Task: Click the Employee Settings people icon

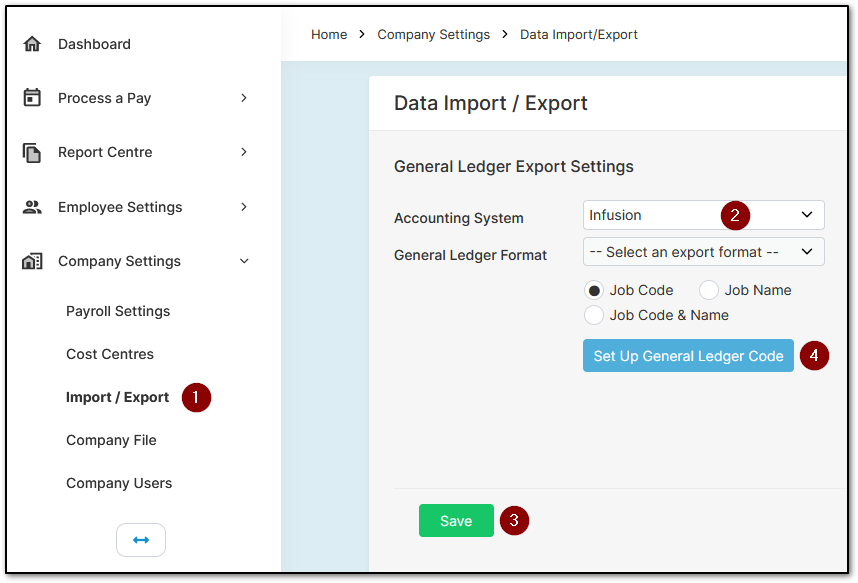Action: coord(32,207)
